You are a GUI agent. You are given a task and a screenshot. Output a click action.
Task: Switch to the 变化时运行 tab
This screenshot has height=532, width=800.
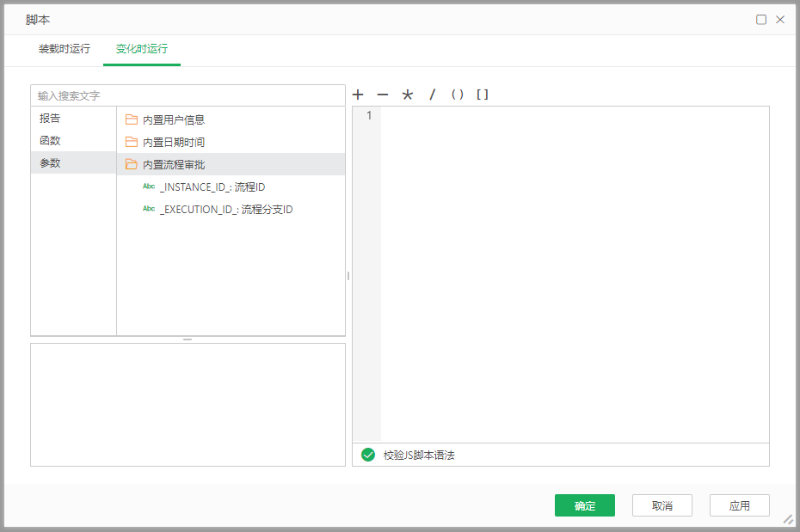141,50
